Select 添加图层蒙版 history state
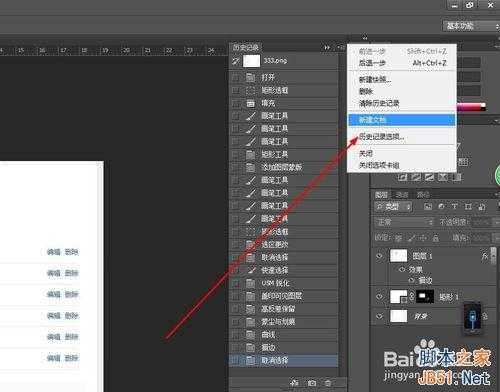This screenshot has width=500, height=392. click(x=284, y=167)
